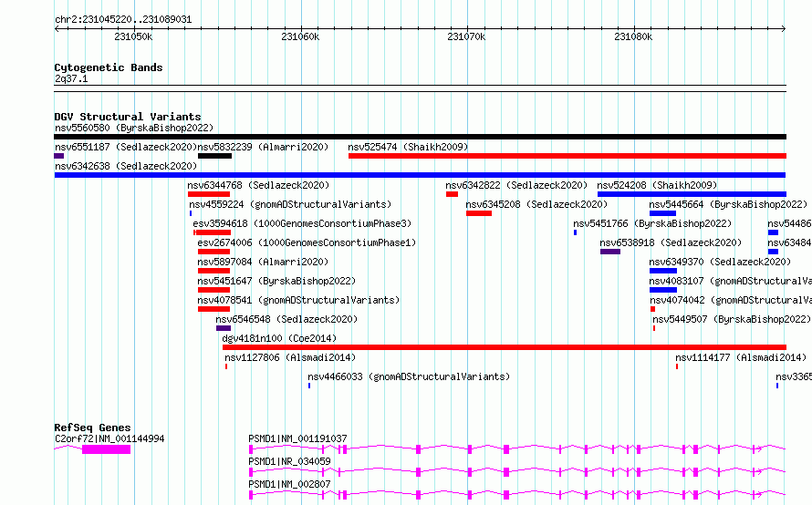Open nsv5832239 (Almarri2020) variant label
This screenshot has width=812, height=505.
[263, 147]
